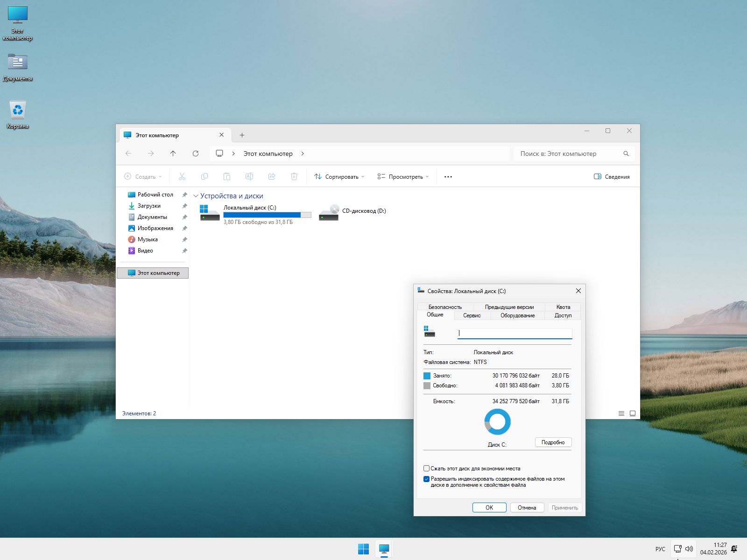
Task: Click the Windows Start button on taskbar
Action: click(x=363, y=549)
